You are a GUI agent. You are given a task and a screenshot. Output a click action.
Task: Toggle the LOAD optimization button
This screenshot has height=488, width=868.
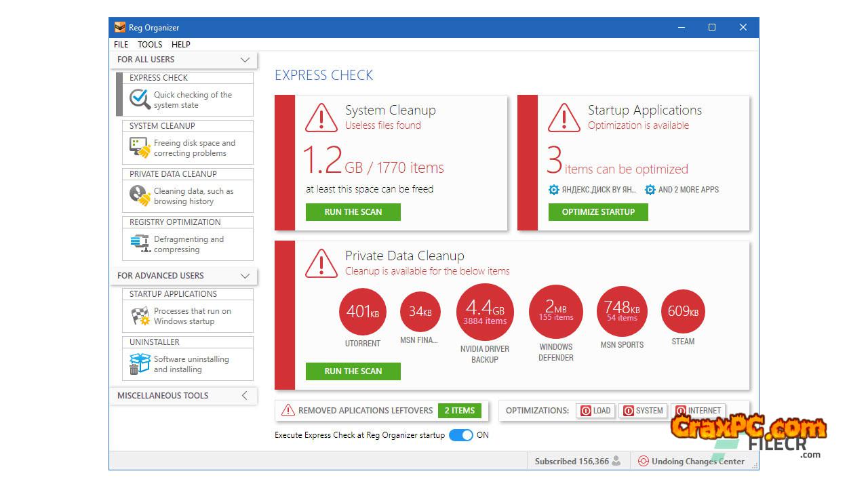coord(595,411)
